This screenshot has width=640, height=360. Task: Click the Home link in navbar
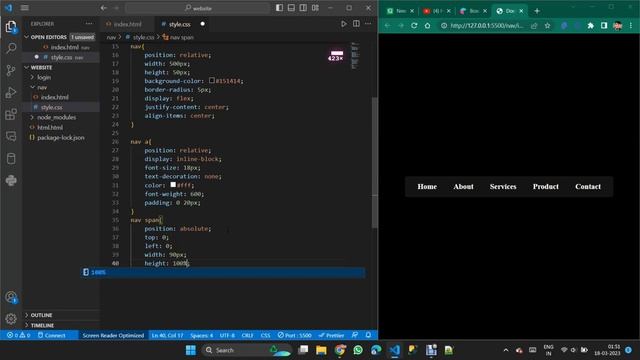click(427, 187)
